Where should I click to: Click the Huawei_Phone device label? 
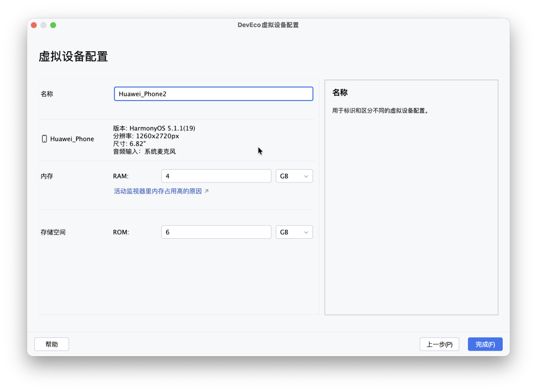click(72, 139)
